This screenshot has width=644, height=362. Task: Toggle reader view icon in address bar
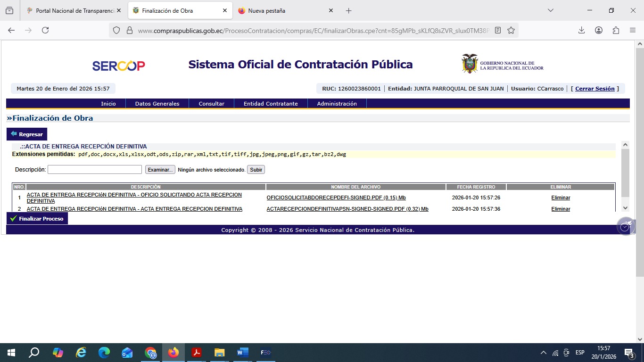tap(498, 30)
